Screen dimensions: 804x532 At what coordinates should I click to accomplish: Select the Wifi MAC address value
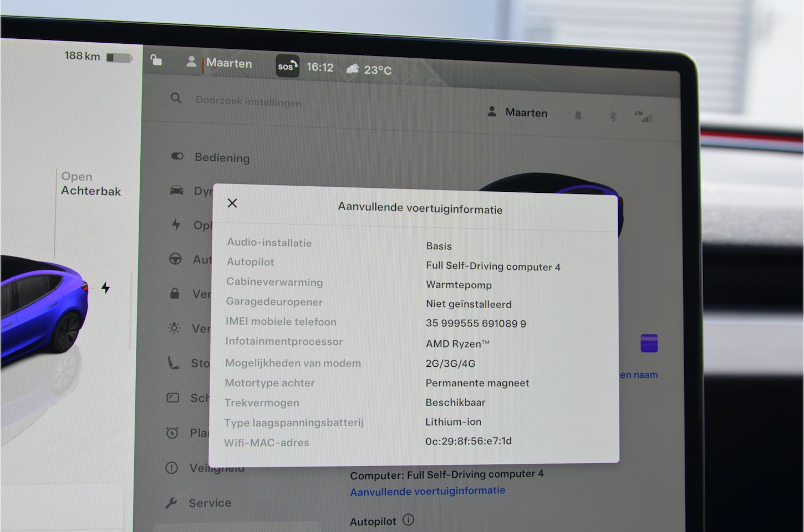(x=469, y=441)
